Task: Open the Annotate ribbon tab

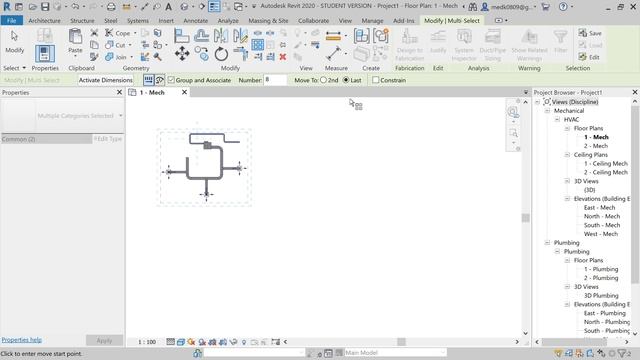Action: point(196,20)
